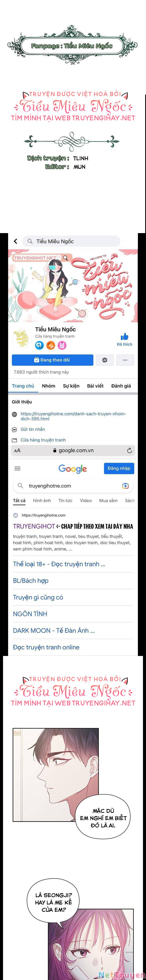
Task: Click the magnifier icon on cover banner
Action: (x=65, y=258)
